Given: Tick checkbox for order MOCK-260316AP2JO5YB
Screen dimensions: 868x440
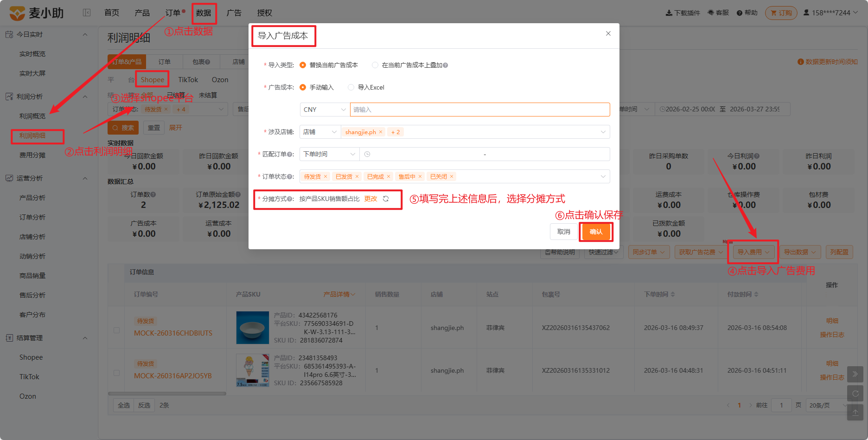Looking at the screenshot, I should pyautogui.click(x=116, y=373).
